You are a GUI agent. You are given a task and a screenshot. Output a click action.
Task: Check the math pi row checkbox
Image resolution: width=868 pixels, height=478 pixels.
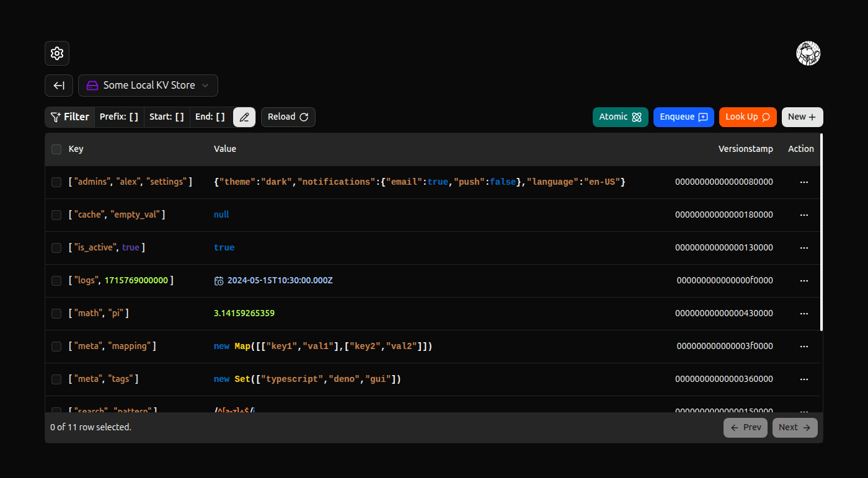(56, 313)
